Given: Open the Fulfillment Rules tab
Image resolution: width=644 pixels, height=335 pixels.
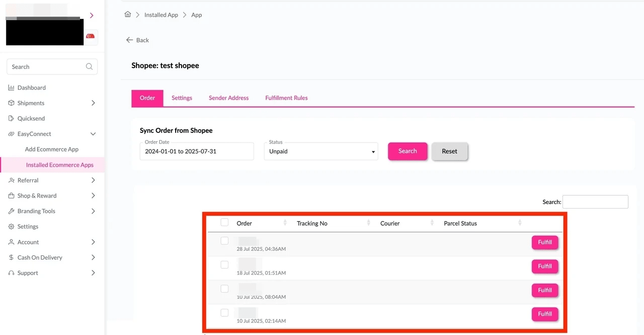Looking at the screenshot, I should 286,98.
